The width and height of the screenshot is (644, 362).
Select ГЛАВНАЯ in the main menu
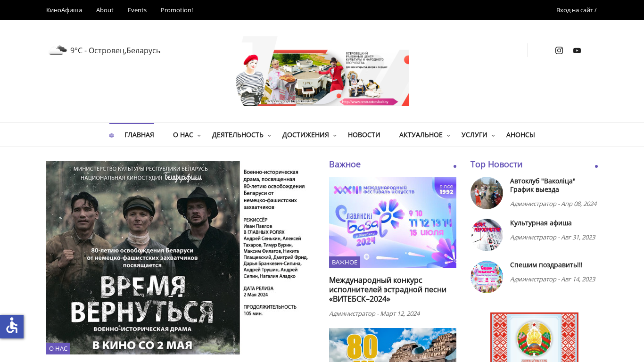[x=139, y=135]
